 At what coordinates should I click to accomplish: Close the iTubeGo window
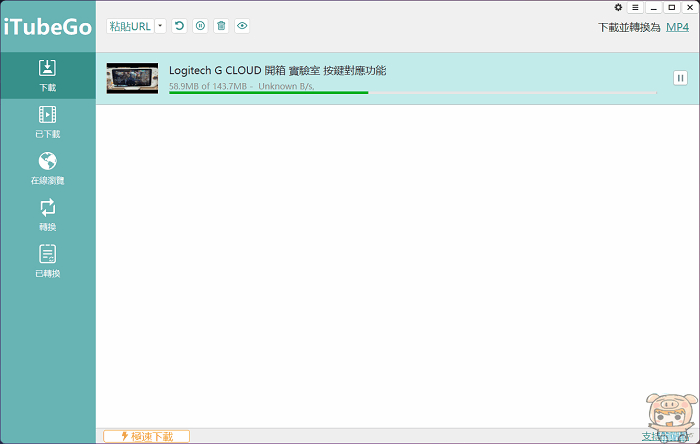[690, 8]
